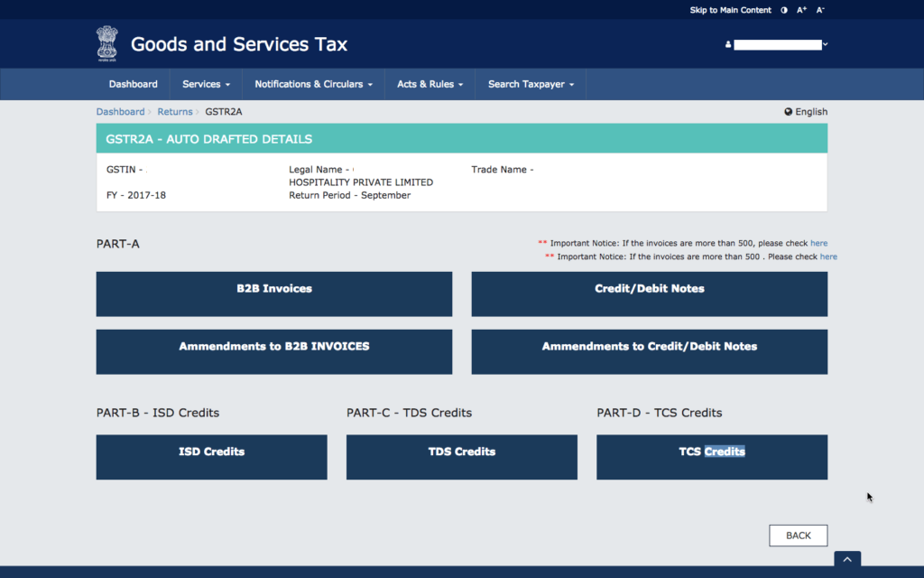Click the scroll-to-top arrow at bottom right

(x=846, y=559)
